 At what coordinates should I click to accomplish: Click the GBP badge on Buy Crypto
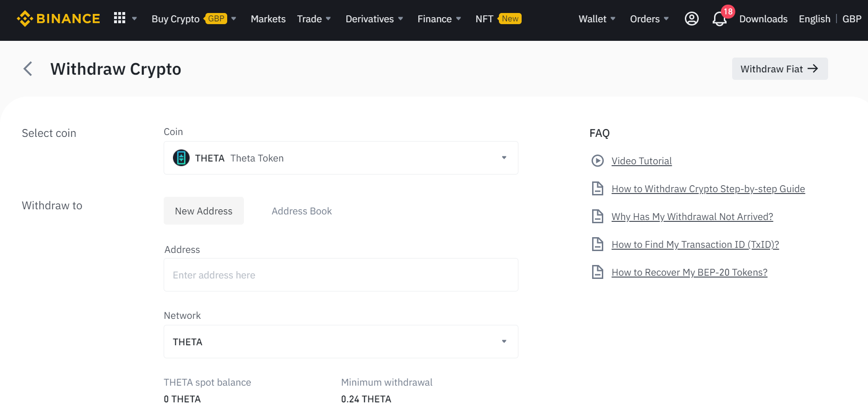pyautogui.click(x=216, y=19)
